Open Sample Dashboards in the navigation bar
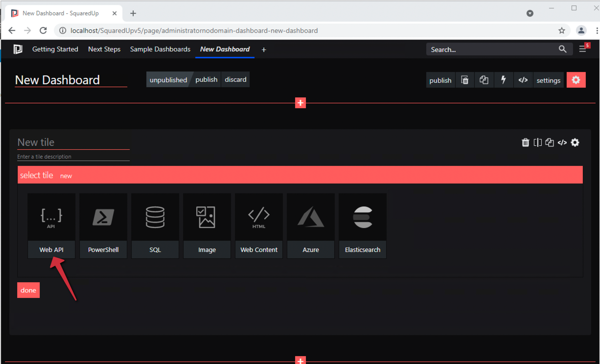Image resolution: width=600 pixels, height=364 pixels. click(160, 49)
